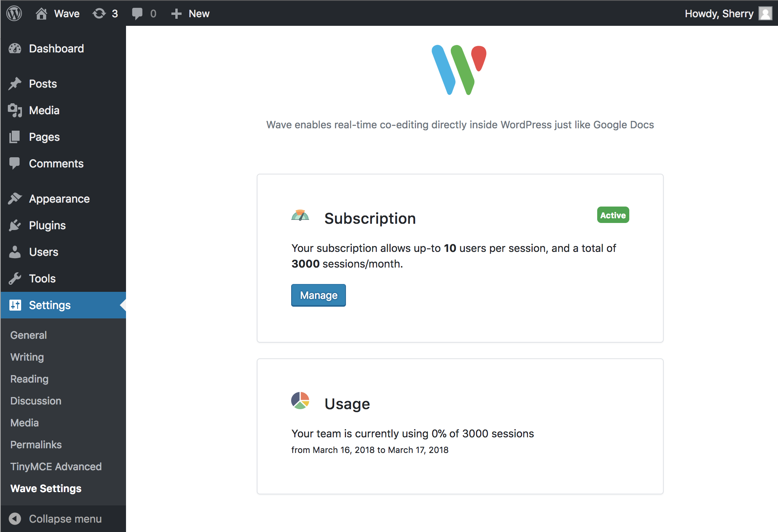This screenshot has width=778, height=532.
Task: Open Discussion settings submenu
Action: [36, 401]
